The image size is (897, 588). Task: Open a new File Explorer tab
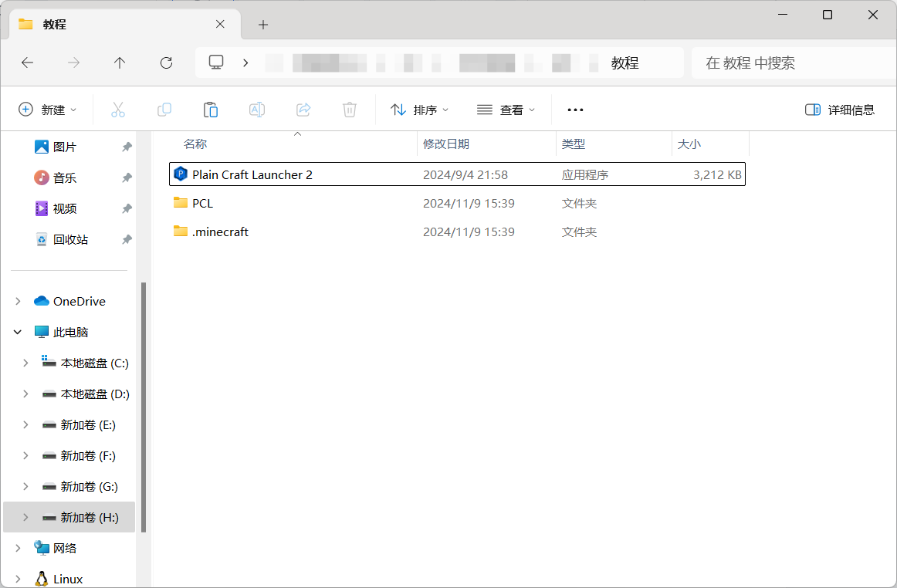click(262, 24)
